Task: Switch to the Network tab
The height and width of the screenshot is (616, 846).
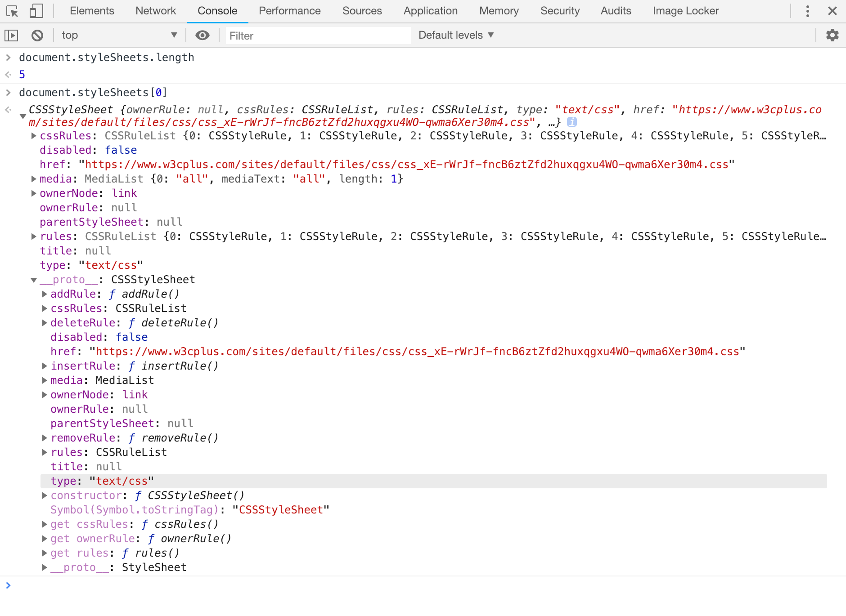Action: 156,11
